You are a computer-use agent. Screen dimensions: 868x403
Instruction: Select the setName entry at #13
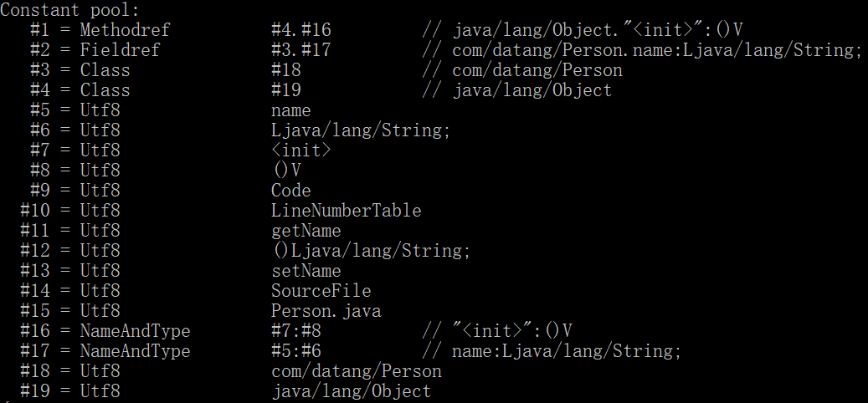[x=306, y=270]
